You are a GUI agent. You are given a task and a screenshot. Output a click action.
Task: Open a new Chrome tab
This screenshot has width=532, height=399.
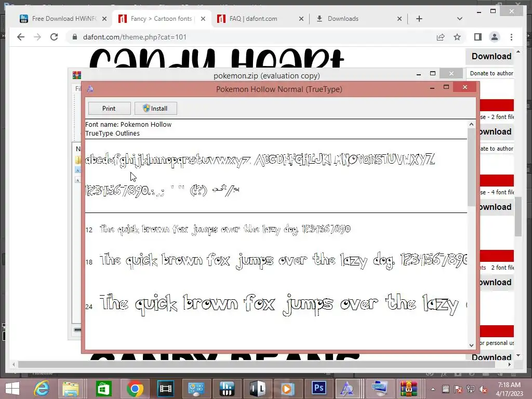(x=419, y=19)
